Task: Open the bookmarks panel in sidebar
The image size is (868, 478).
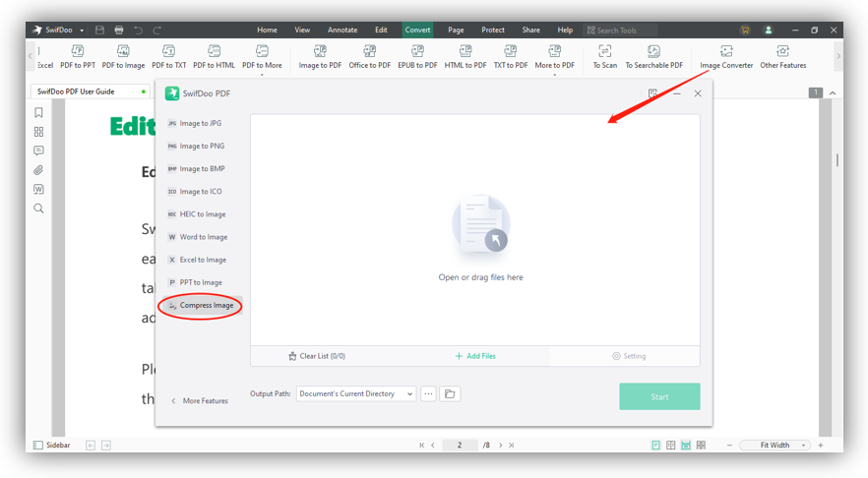Action: [x=38, y=113]
